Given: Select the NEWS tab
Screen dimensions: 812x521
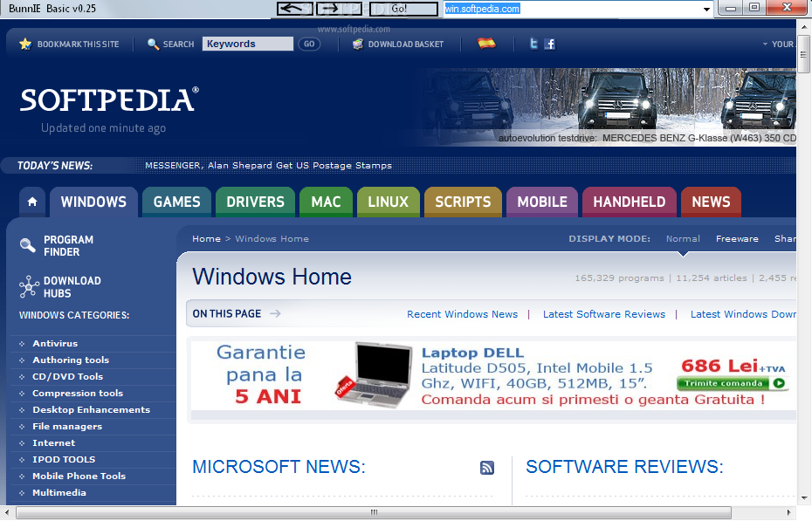Looking at the screenshot, I should (711, 202).
